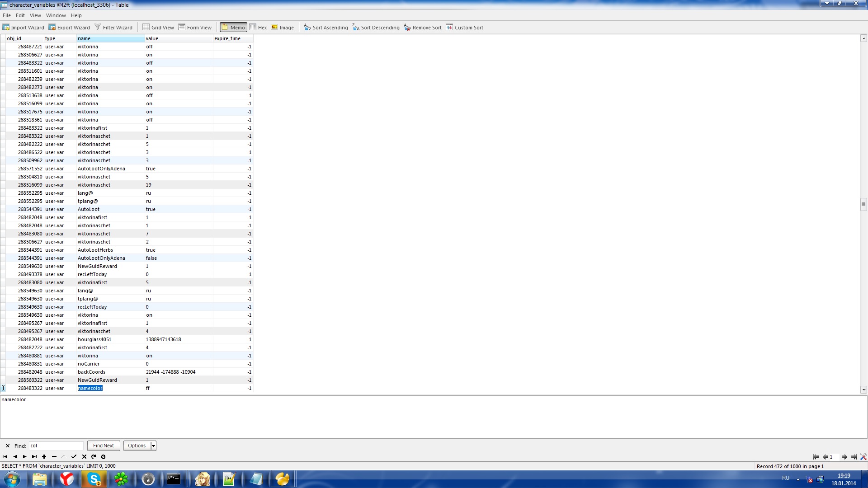Open the Window menu
Screen dimensions: 868x488
(56, 15)
